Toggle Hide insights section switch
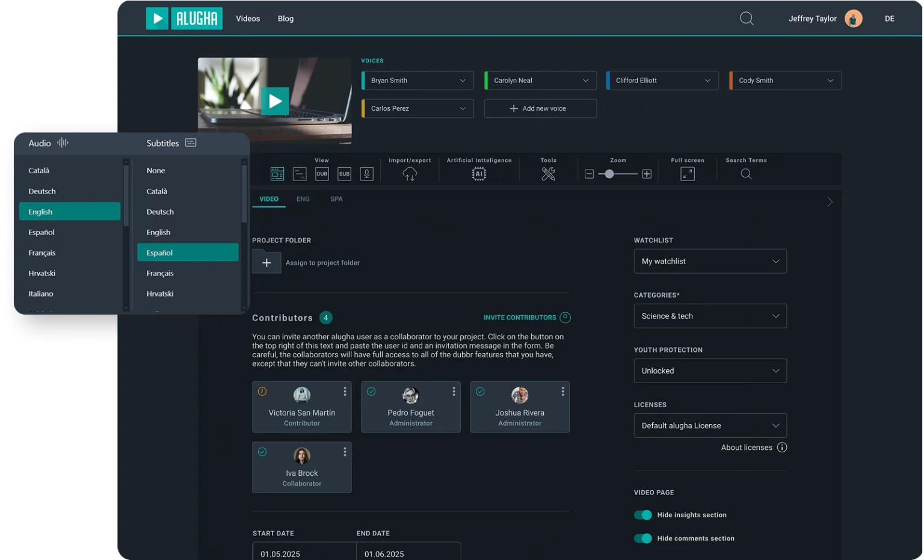924x560 pixels. [642, 515]
